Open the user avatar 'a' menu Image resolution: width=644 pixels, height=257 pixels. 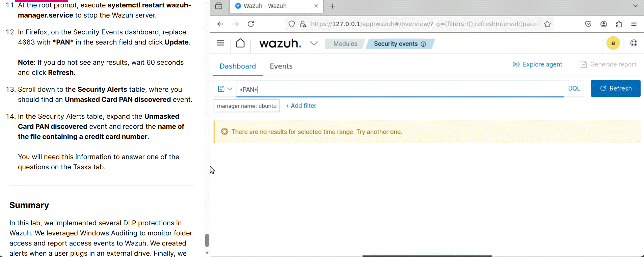click(613, 43)
